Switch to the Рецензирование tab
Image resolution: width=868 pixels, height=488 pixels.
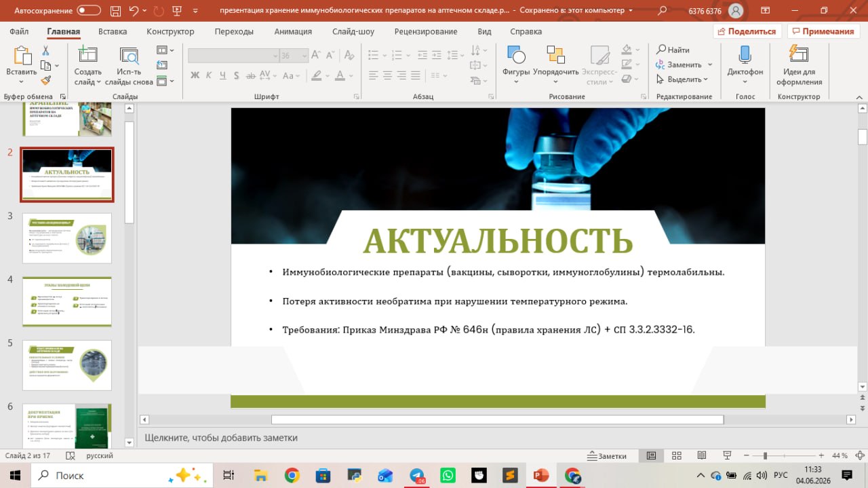[x=425, y=31]
